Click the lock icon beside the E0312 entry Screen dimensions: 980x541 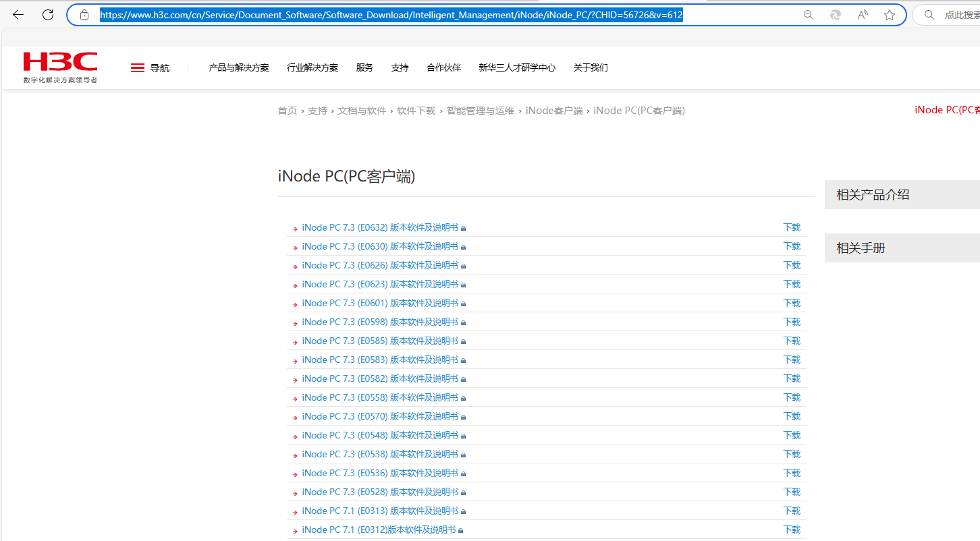click(461, 530)
